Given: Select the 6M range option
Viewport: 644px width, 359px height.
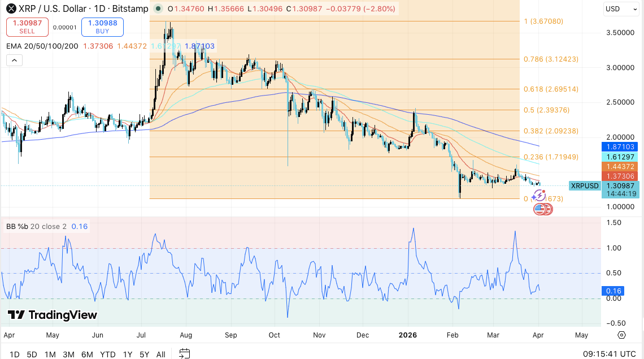Looking at the screenshot, I should (x=87, y=354).
